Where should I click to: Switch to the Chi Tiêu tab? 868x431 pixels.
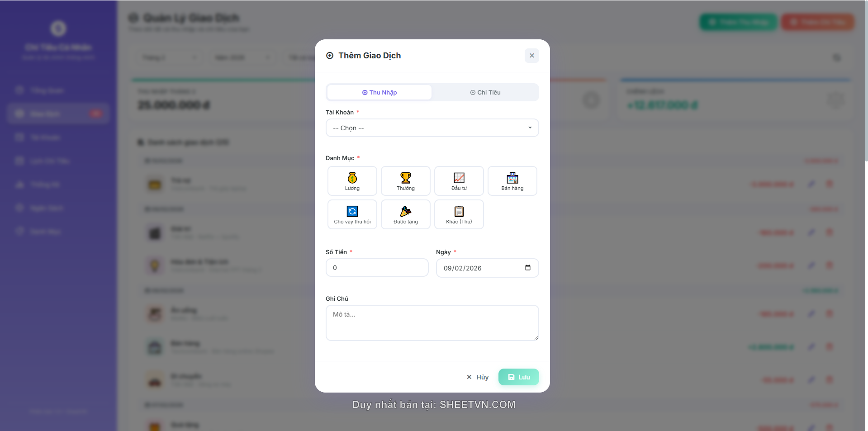click(485, 92)
